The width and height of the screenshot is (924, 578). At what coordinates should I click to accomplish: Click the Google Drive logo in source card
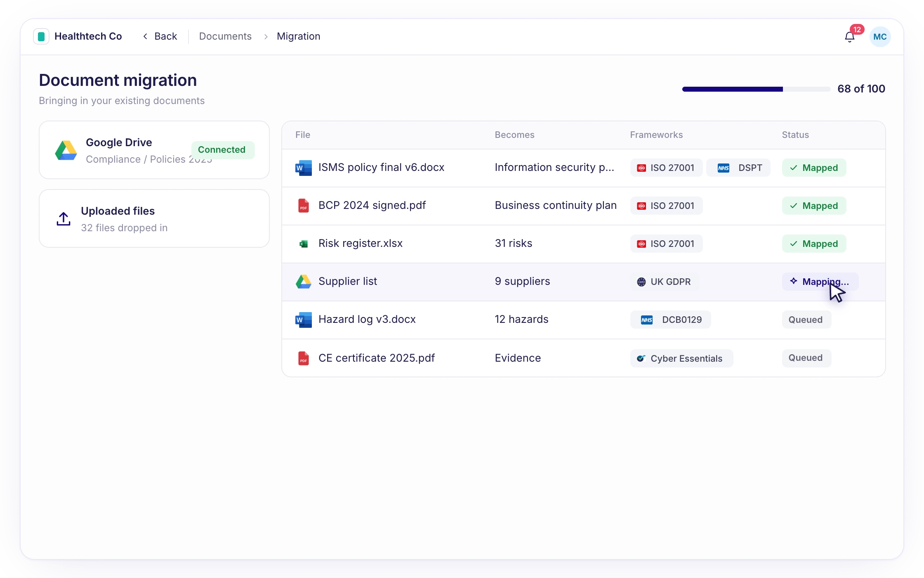66,150
